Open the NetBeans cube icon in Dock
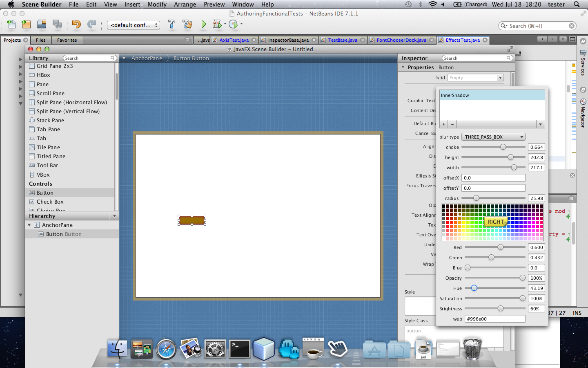 (x=264, y=349)
